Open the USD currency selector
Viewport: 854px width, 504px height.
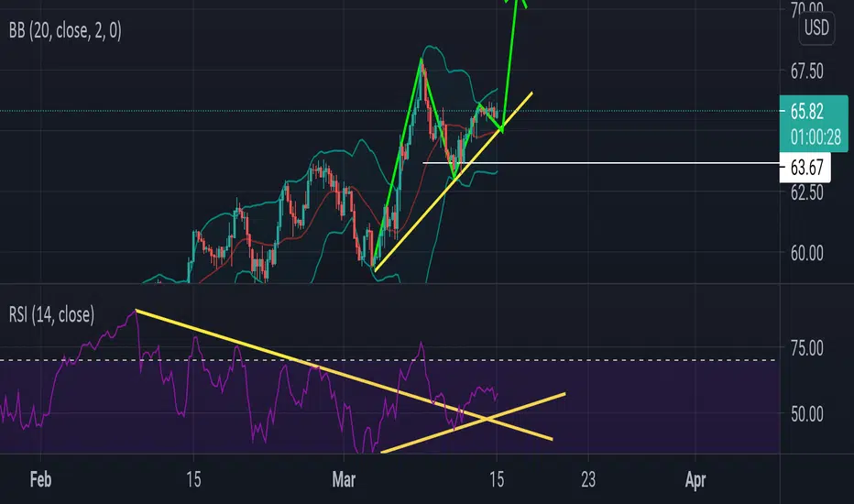tap(816, 27)
